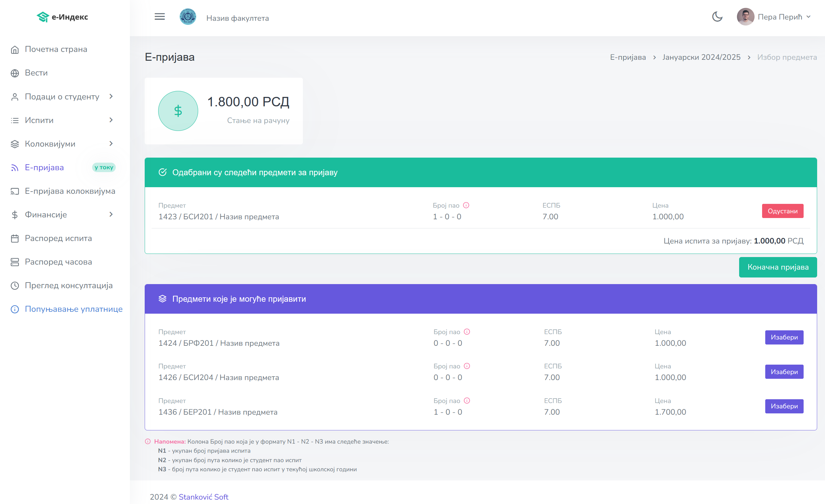Open Распоред испита from the sidebar

click(58, 238)
